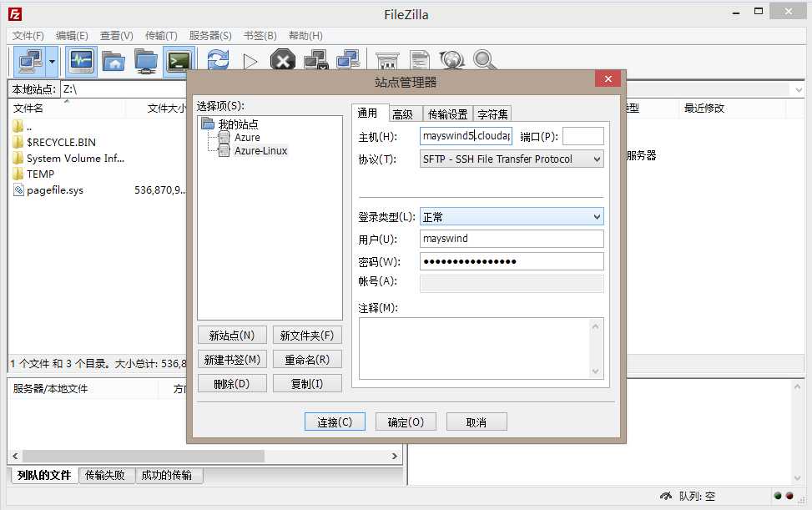This screenshot has height=510, width=812.
Task: Click inside the 端口 port field
Action: point(582,135)
